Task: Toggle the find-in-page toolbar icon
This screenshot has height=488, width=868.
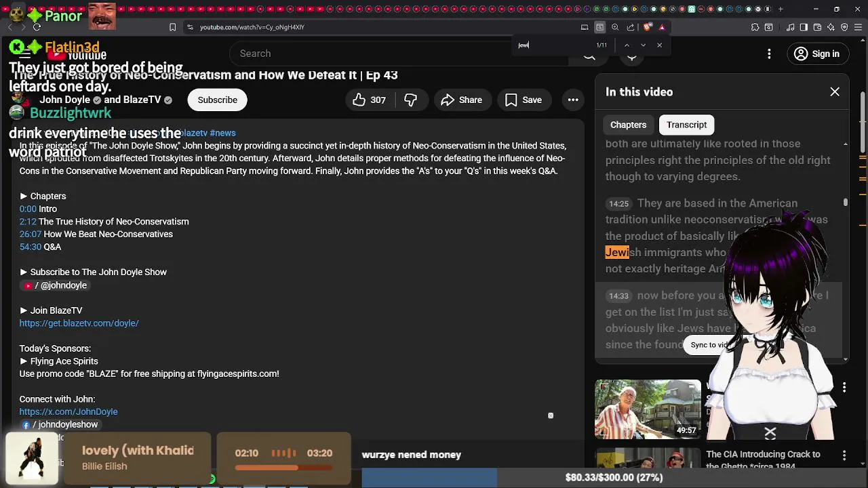Action: (x=600, y=27)
